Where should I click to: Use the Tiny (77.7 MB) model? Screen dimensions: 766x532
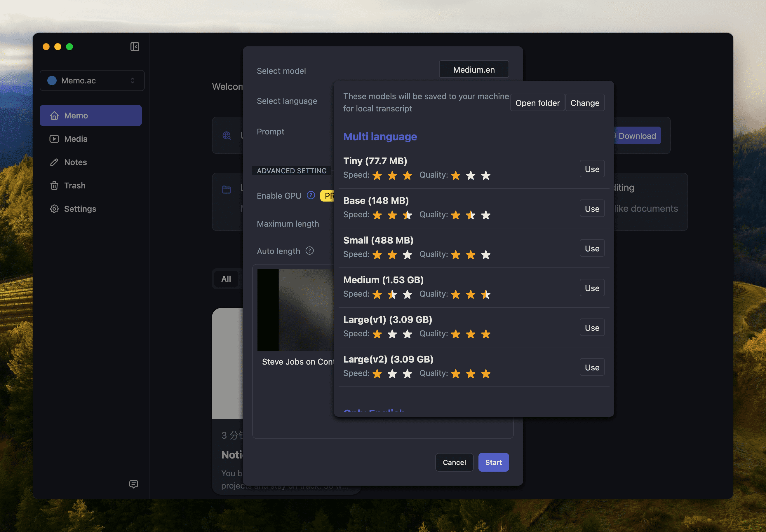(591, 169)
